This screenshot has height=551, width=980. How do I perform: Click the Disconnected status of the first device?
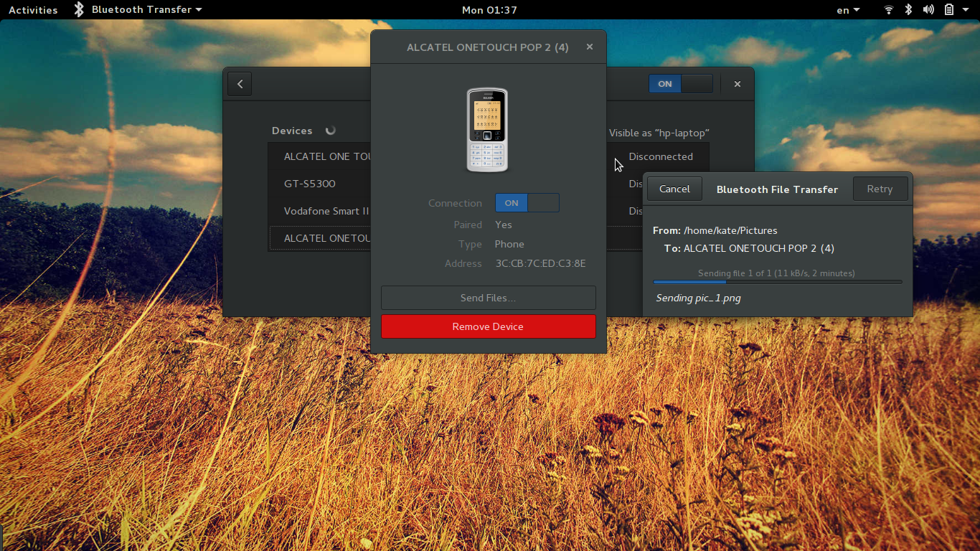[661, 156]
